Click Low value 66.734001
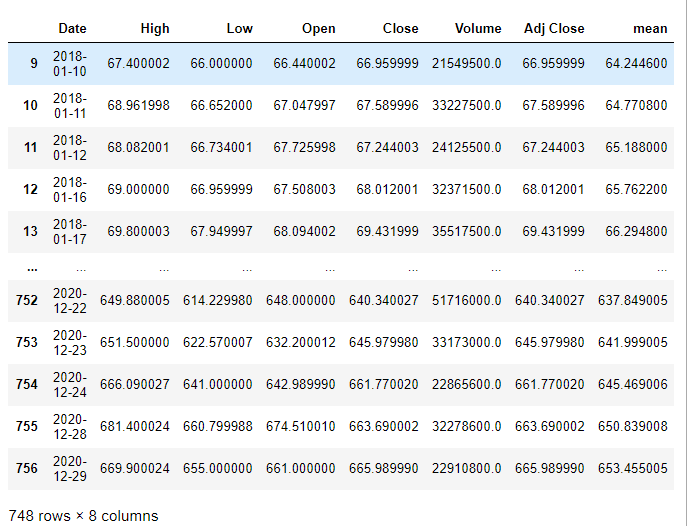The height and width of the screenshot is (526, 687). tap(221, 148)
